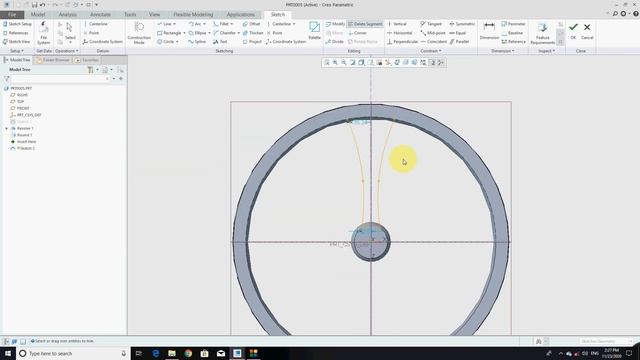The width and height of the screenshot is (640, 360).
Task: Click the Corner trim tool
Action: pyautogui.click(x=358, y=33)
